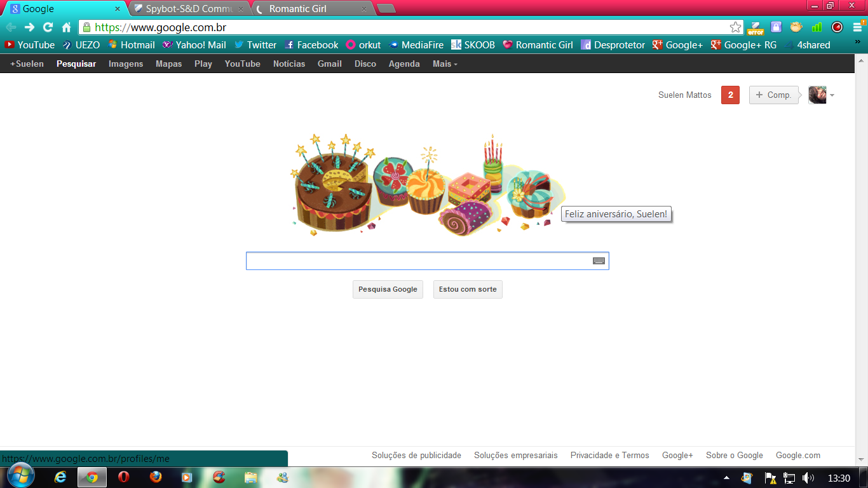Viewport: 868px width, 488px height.
Task: Open the Twitter bookmark
Action: [x=255, y=45]
